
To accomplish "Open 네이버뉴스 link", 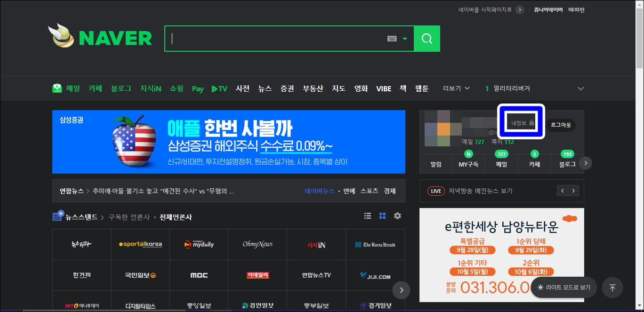I will 320,191.
